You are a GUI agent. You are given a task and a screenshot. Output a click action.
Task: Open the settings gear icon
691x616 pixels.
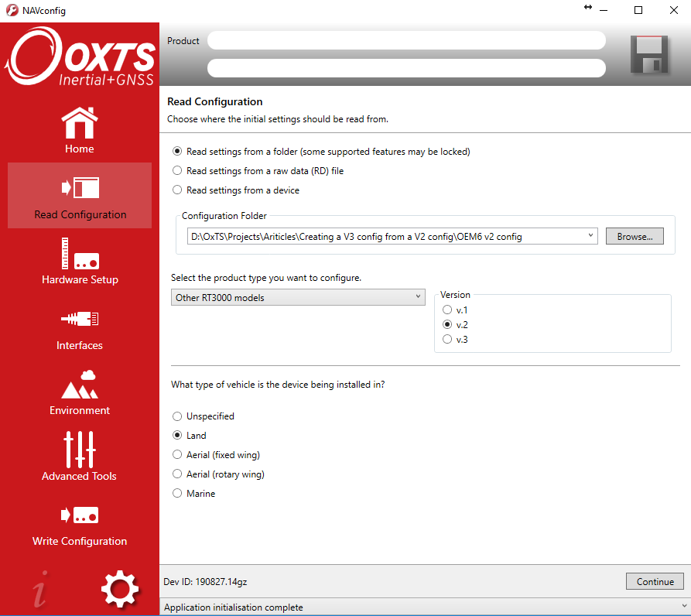point(119,589)
